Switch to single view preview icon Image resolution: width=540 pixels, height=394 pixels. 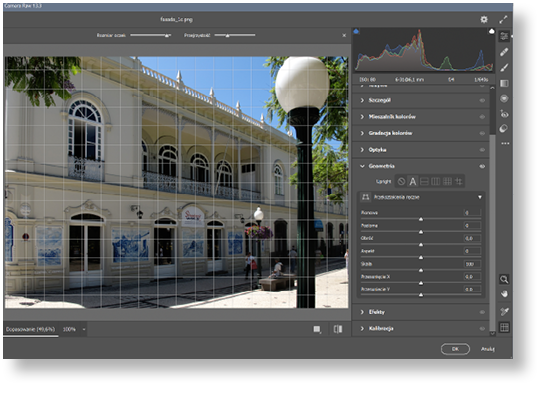coord(317,330)
